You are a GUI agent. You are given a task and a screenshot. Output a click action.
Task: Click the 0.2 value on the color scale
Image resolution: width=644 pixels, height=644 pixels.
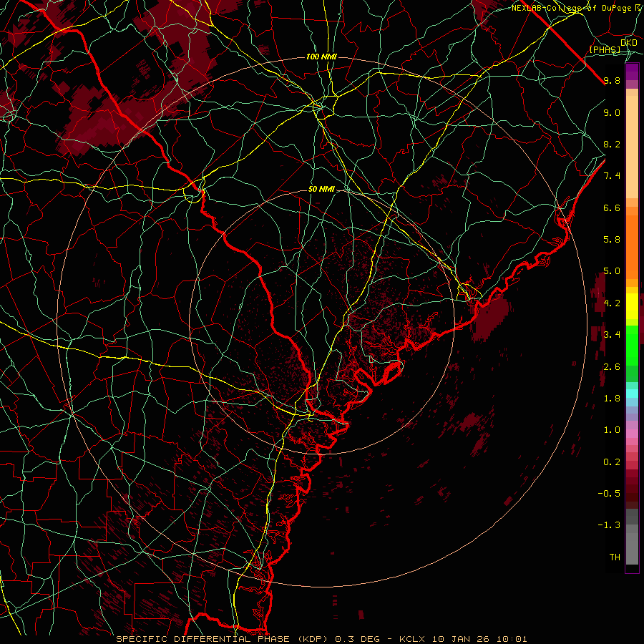[612, 462]
